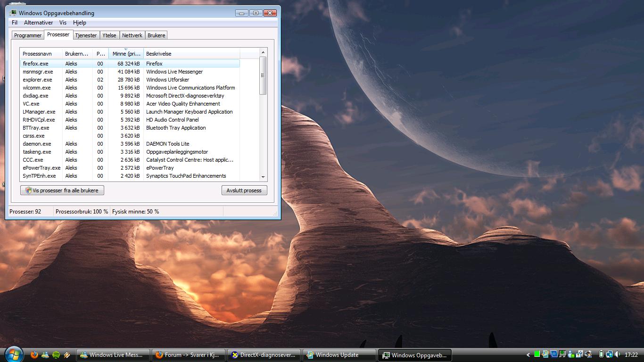Click the battery indicator in the tray
This screenshot has width=644, height=362.
coord(601,354)
